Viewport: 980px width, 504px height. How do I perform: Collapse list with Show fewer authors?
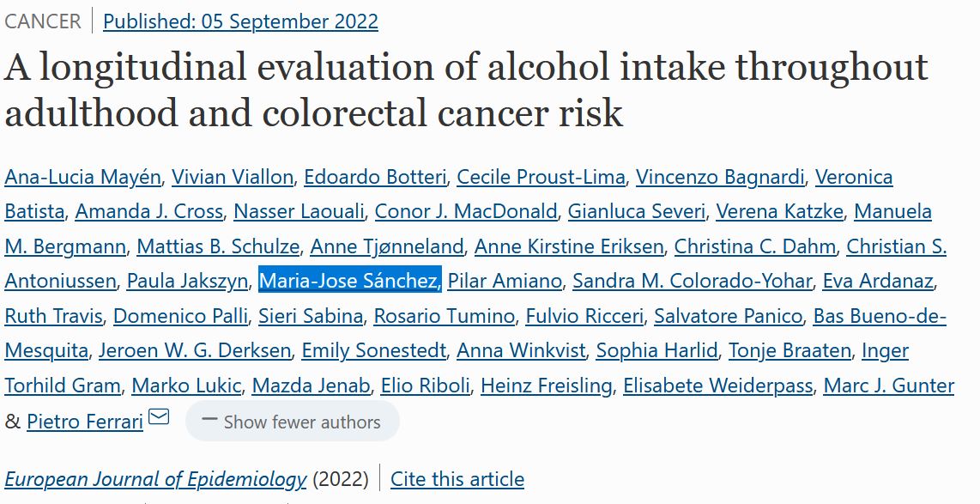[293, 422]
